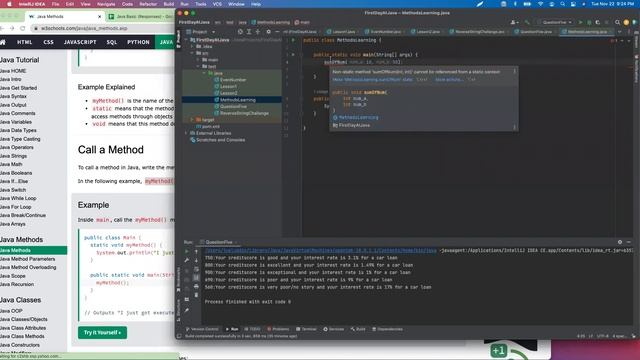Select JAVASCRIPT in w3schools top nav
Image resolution: width=640 pixels, height=360 pixels.
(x=80, y=42)
